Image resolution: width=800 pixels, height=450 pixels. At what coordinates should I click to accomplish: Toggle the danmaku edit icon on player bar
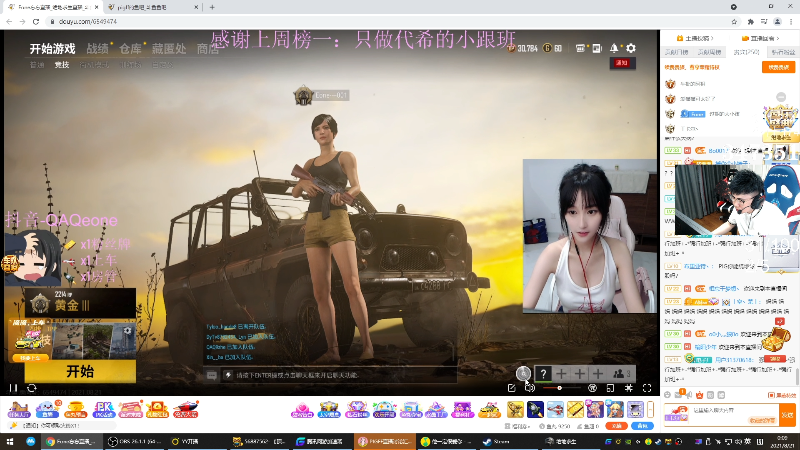[512, 388]
